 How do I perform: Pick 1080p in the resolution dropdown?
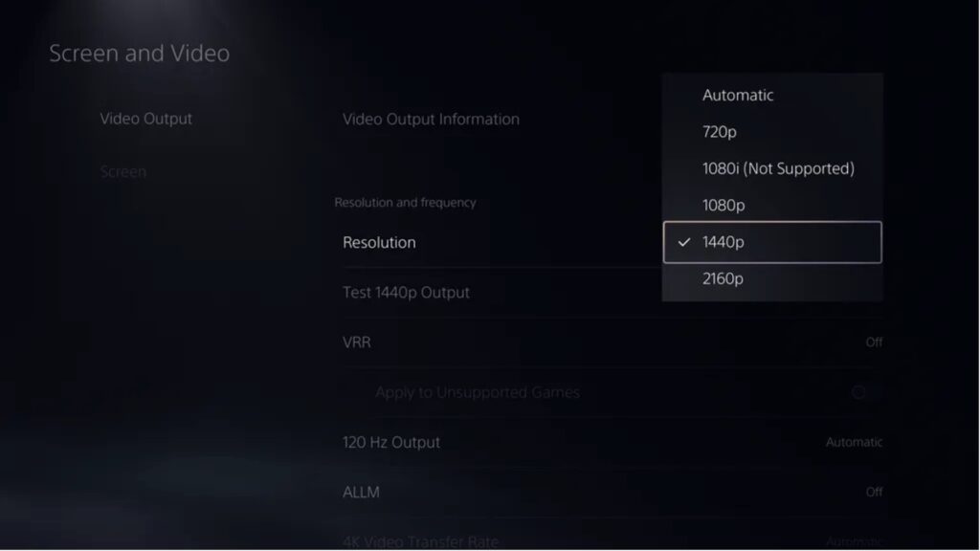[772, 205]
